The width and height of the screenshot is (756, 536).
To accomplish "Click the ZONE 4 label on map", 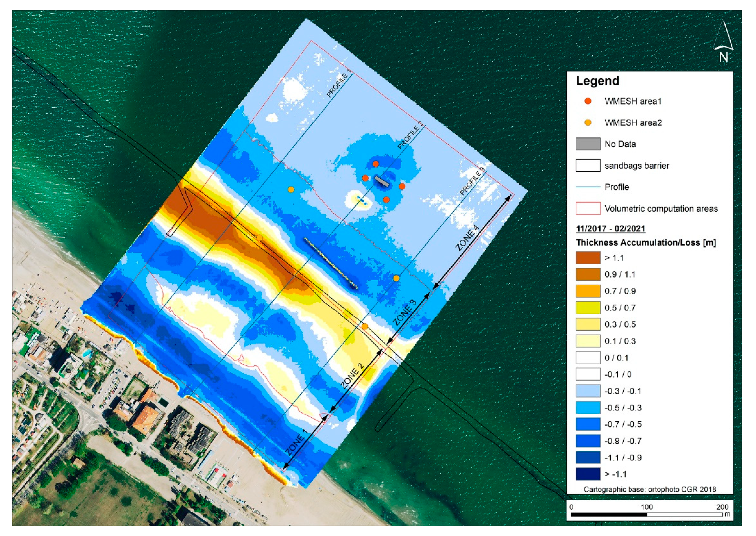I will pyautogui.click(x=467, y=238).
